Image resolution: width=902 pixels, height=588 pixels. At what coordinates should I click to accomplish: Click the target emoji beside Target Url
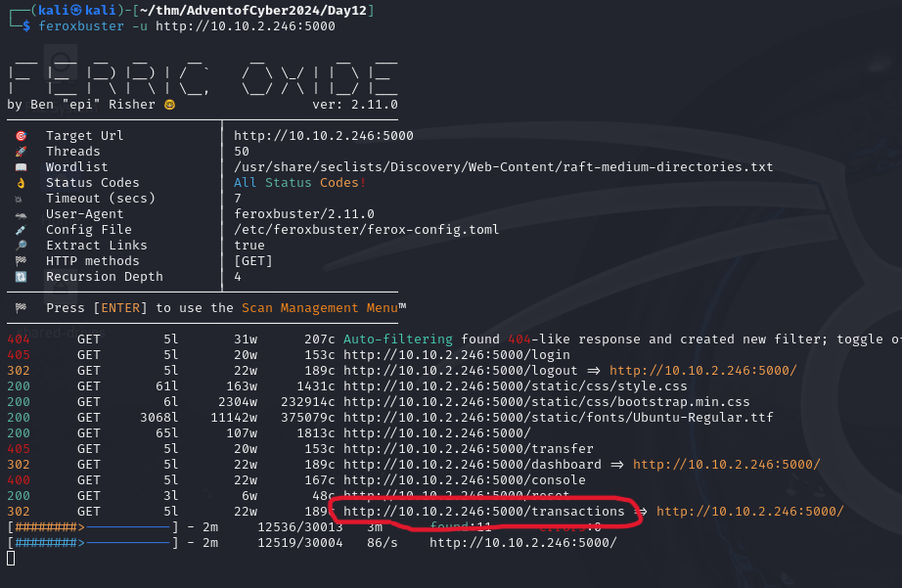click(22, 136)
